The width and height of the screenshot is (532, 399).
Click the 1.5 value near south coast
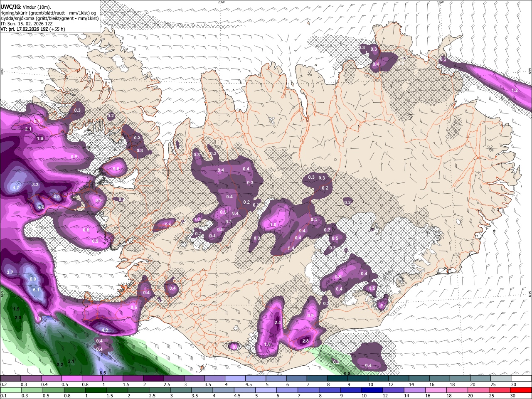[268, 344]
